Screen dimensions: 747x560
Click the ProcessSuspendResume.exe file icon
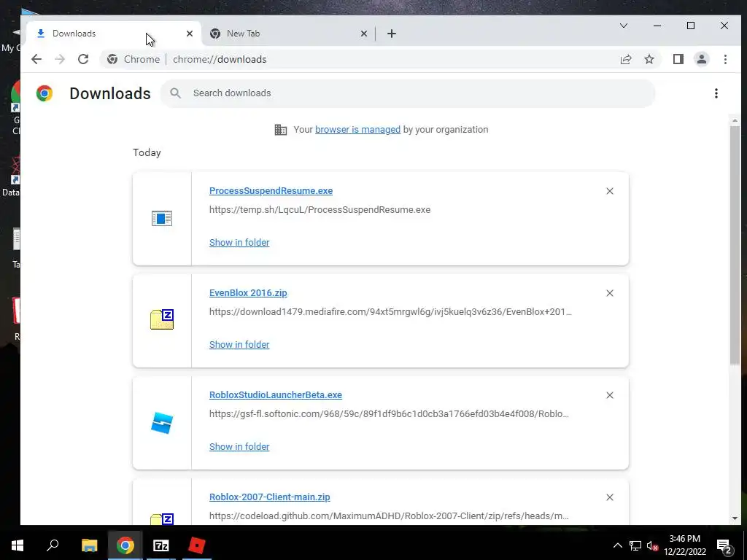point(162,219)
